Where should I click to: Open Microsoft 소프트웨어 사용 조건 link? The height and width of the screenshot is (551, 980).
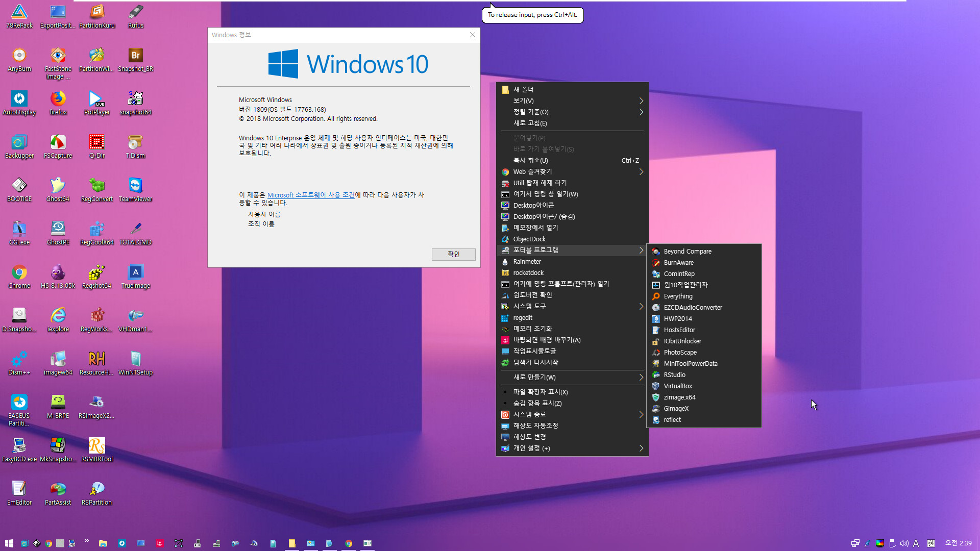pos(310,195)
